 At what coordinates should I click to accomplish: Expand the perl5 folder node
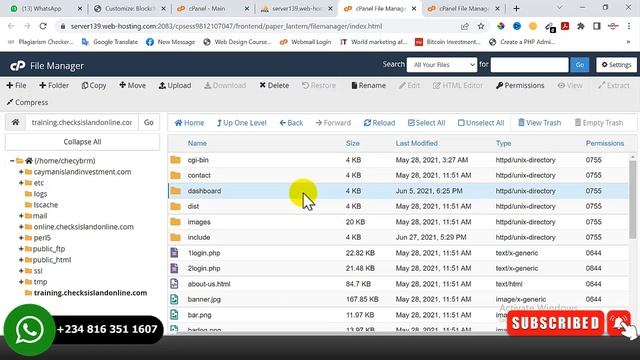coord(21,238)
